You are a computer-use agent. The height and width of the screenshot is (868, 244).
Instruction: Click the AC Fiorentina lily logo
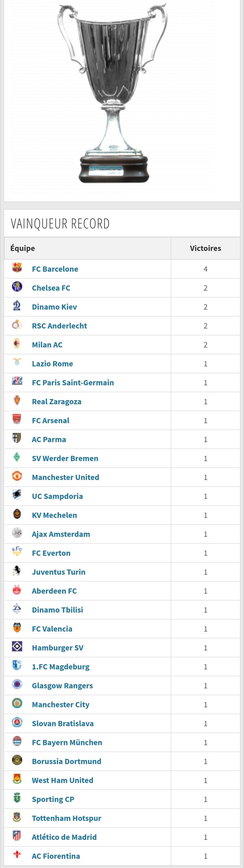[17, 855]
